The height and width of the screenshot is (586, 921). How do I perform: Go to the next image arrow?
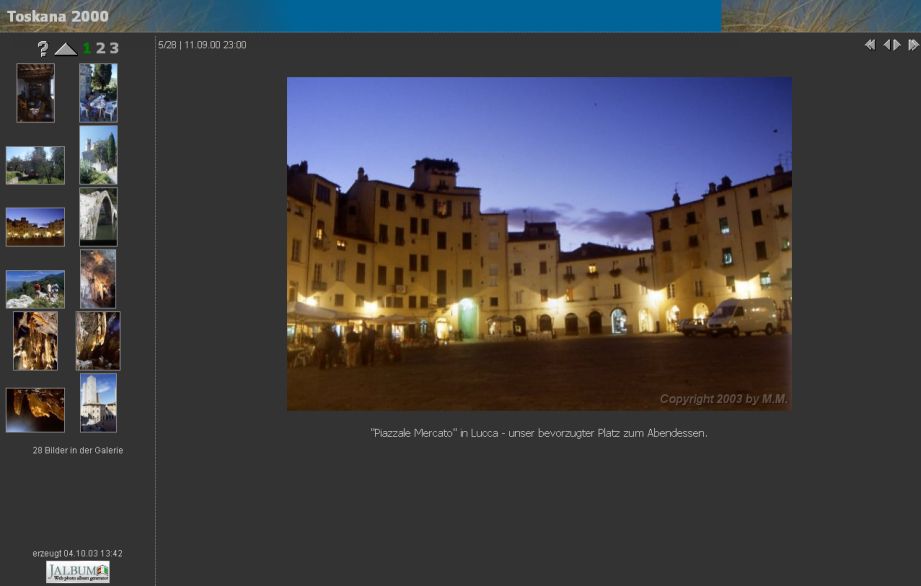(x=897, y=45)
